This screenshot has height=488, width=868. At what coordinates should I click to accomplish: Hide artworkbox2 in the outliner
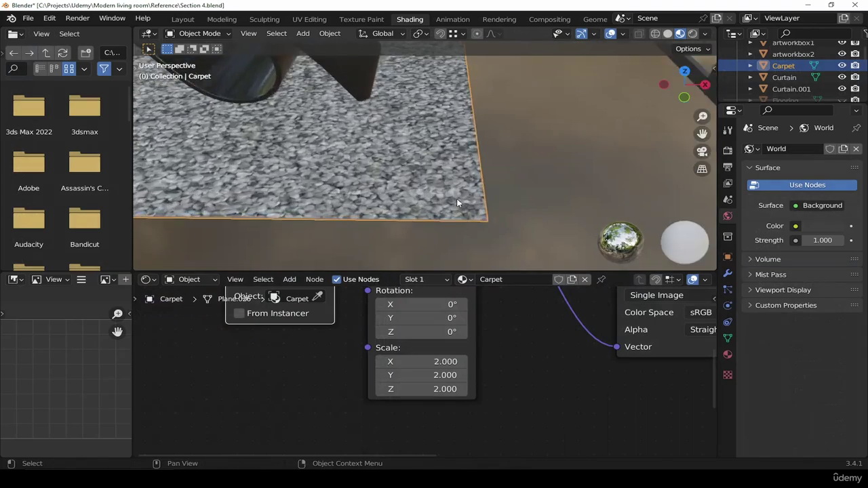pyautogui.click(x=842, y=54)
